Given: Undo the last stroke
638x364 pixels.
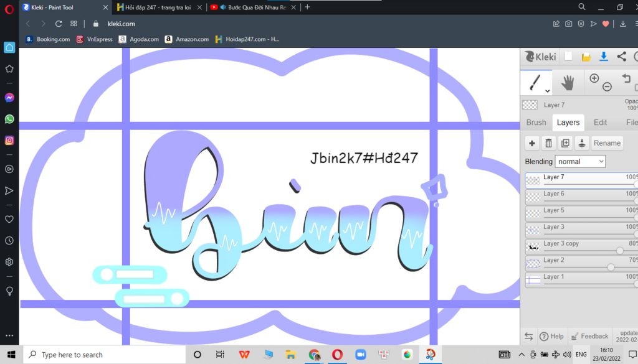Looking at the screenshot, I should 626,78.
